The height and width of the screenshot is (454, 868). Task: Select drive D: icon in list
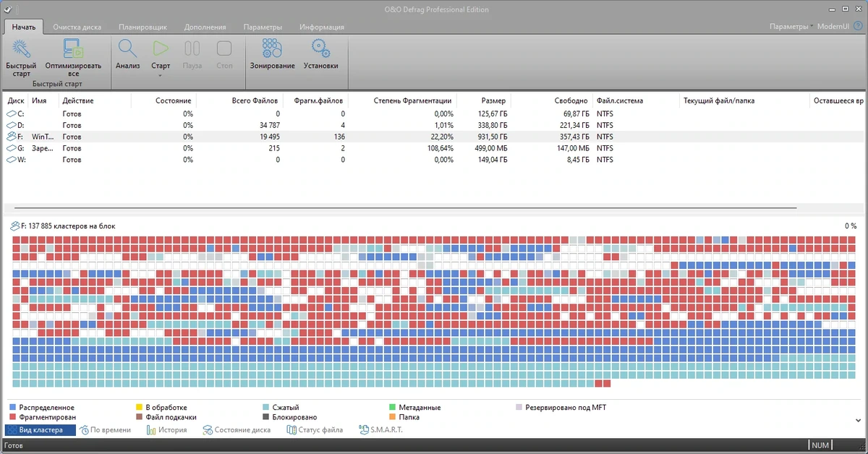tap(12, 125)
